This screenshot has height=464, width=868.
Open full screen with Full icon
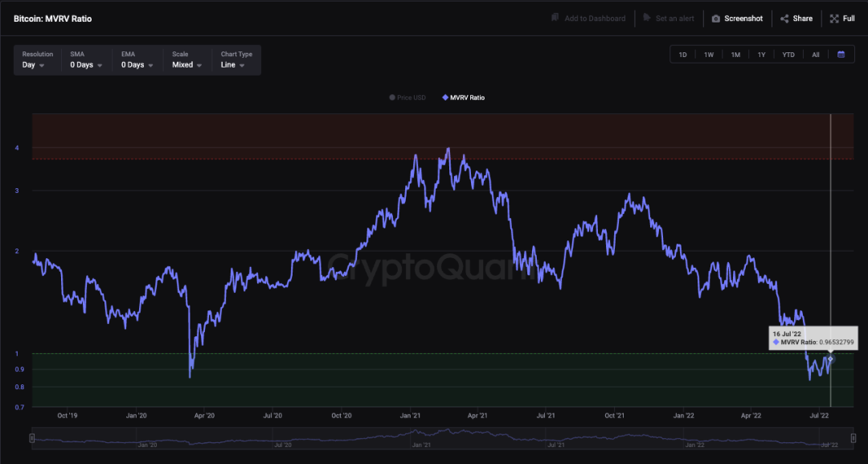(834, 18)
